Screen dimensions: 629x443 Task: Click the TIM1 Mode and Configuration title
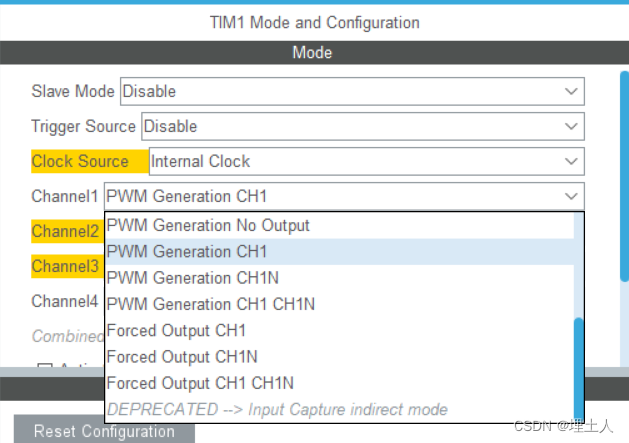[x=315, y=22]
